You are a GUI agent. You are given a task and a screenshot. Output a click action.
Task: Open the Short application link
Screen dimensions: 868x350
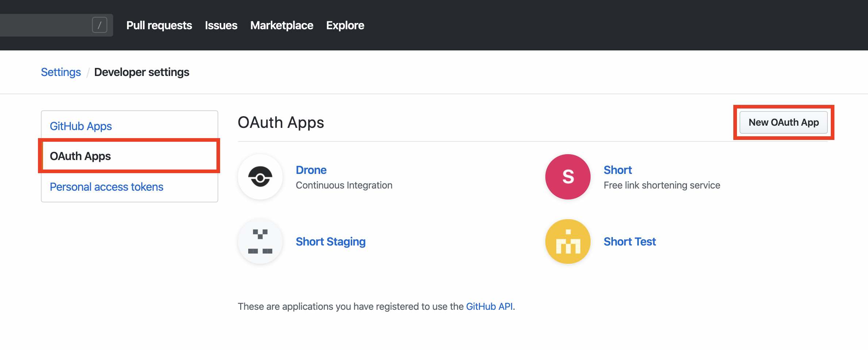click(618, 170)
